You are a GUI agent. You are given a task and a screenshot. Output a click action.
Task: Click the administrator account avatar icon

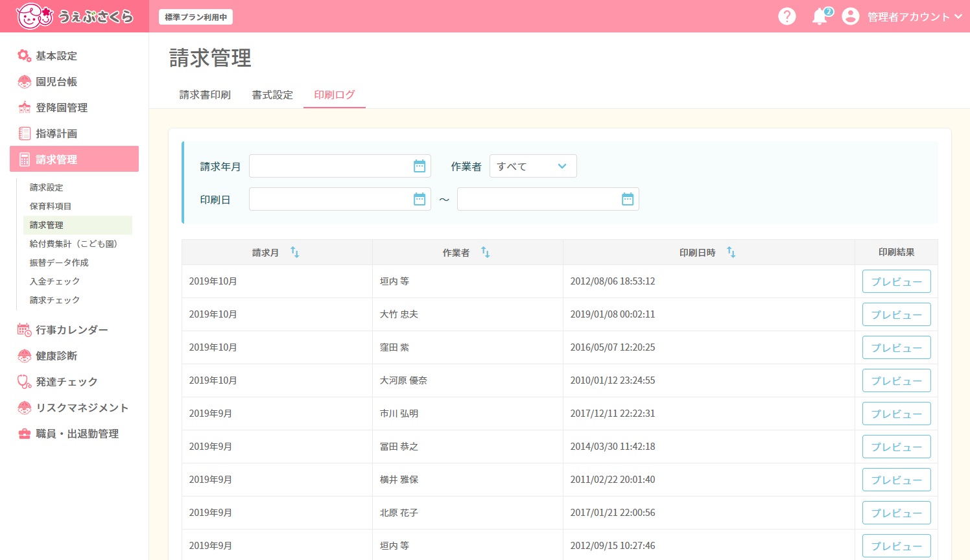tap(850, 16)
